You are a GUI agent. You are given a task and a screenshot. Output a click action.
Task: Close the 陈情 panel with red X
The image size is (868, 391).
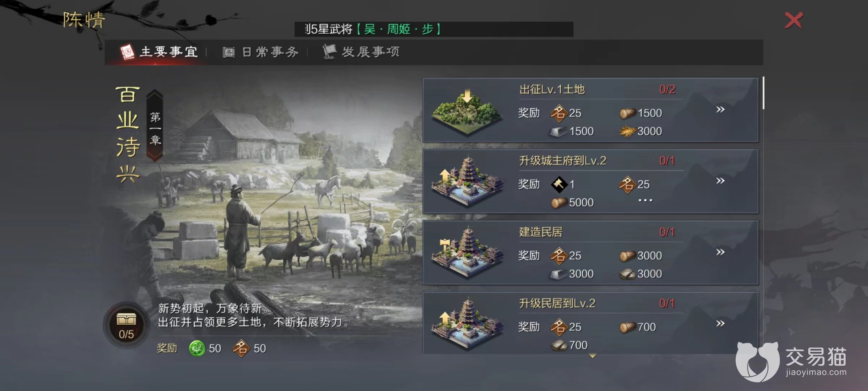coord(793,20)
